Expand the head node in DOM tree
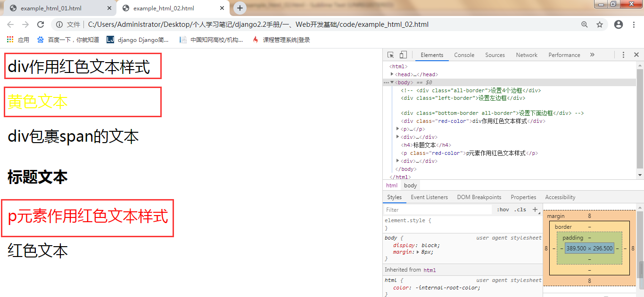The image size is (644, 297). point(392,74)
